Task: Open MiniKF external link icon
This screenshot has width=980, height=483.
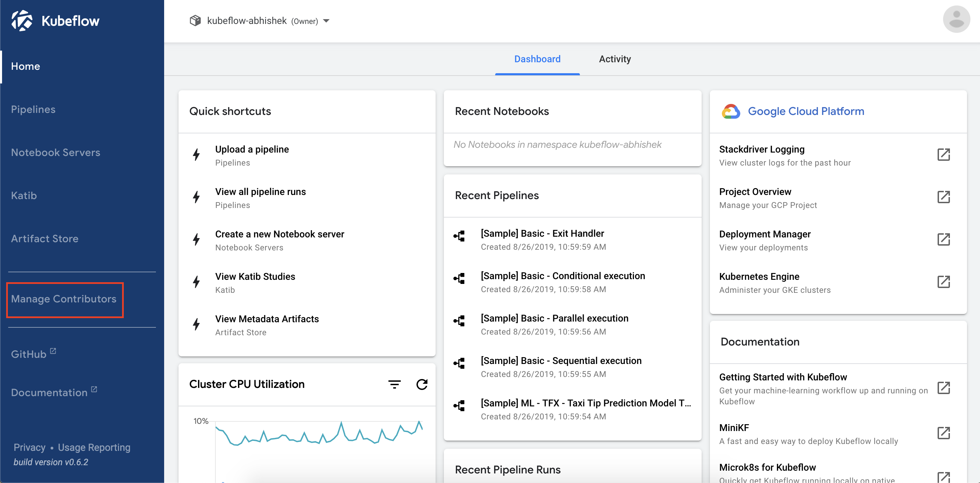Action: click(943, 433)
